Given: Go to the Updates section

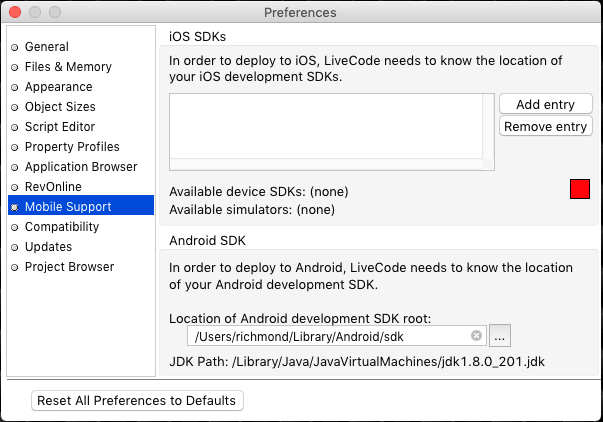Looking at the screenshot, I should (x=48, y=247).
